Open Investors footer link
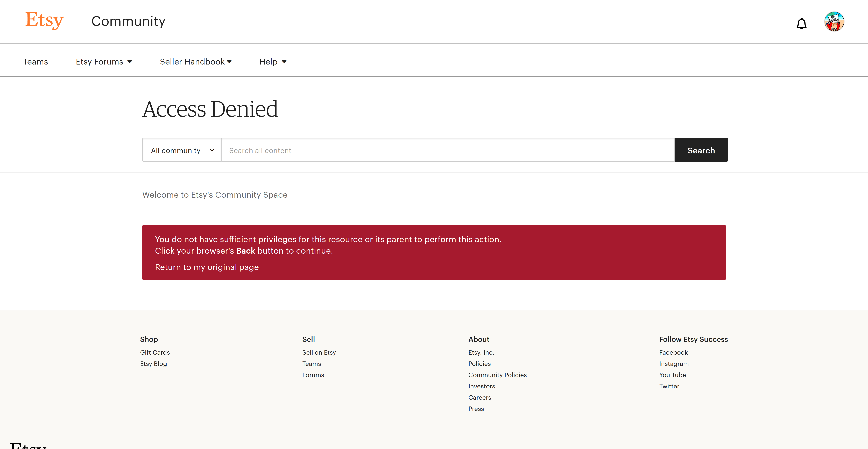The image size is (868, 449). pos(482,386)
